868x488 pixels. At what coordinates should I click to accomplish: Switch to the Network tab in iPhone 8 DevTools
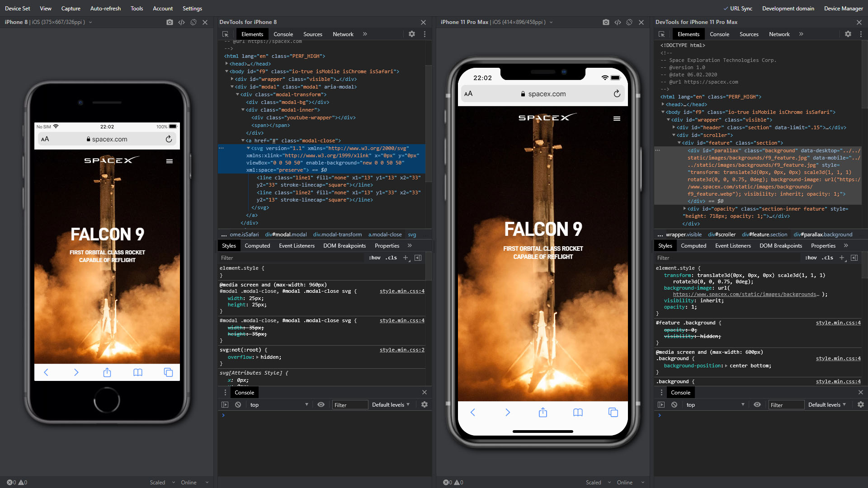coord(343,34)
